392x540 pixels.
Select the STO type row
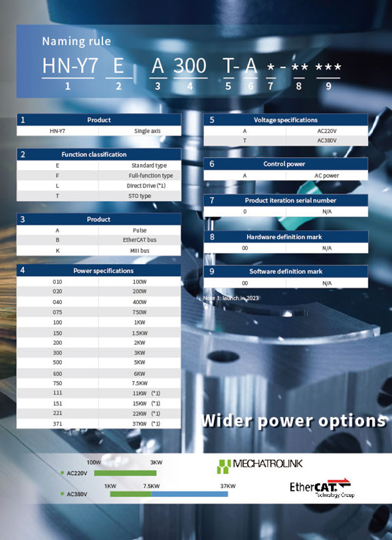tap(99, 196)
